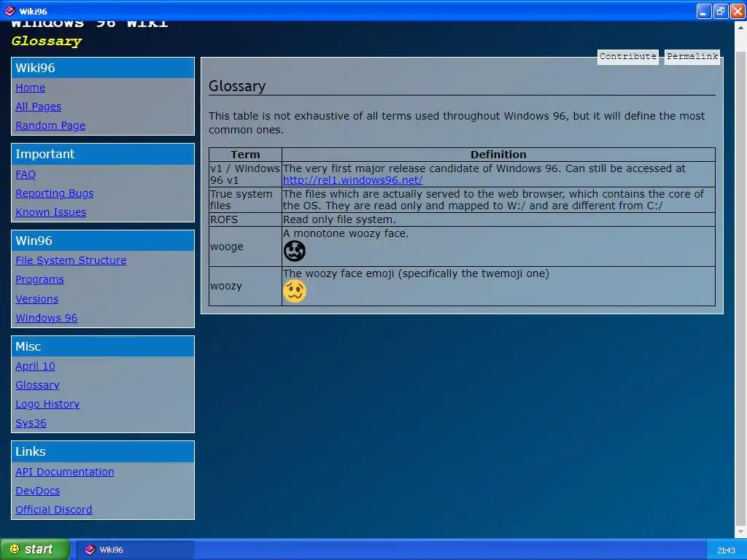Screen dimensions: 747x560
Task: Click 'Read only file system.' definition text
Action: pyautogui.click(x=339, y=220)
